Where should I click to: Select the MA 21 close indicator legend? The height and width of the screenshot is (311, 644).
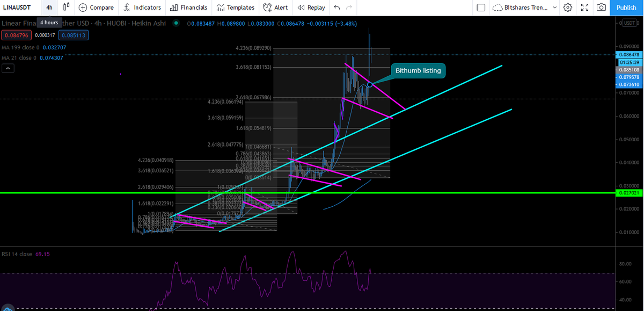(32, 57)
